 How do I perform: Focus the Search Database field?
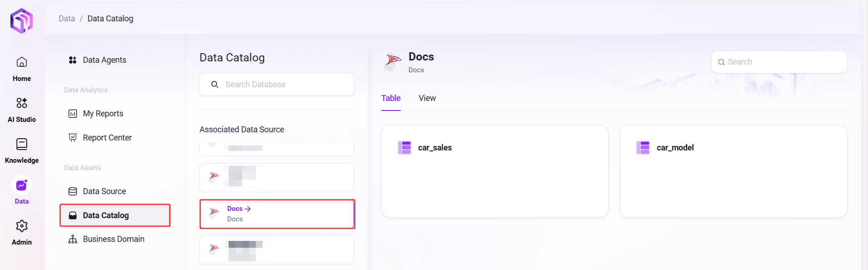(282, 85)
